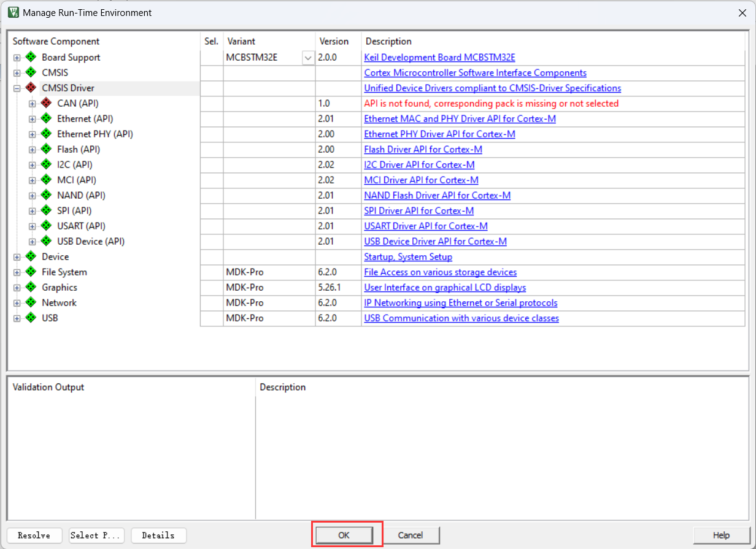Confirm with the OK button
756x549 pixels.
coord(344,535)
